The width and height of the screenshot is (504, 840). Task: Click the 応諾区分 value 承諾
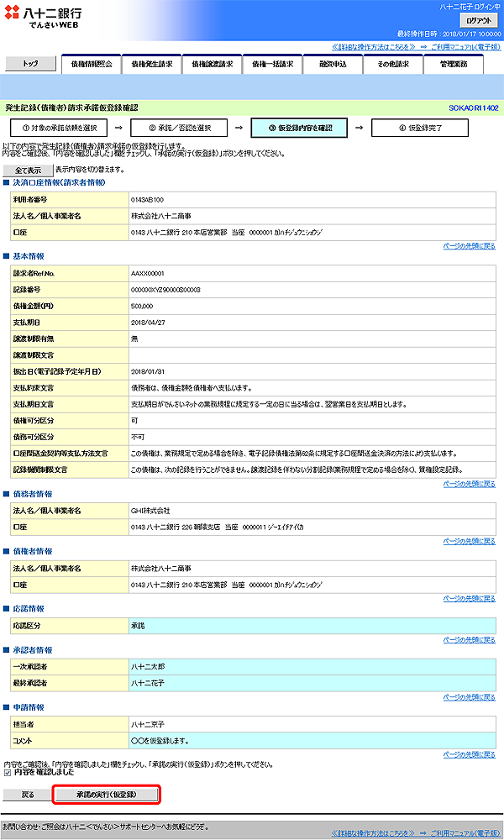click(138, 626)
